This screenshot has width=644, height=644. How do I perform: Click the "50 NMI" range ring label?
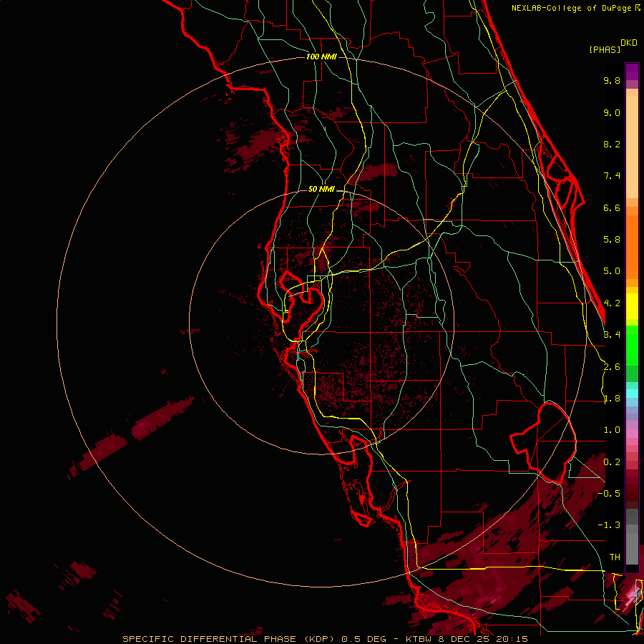point(321,190)
